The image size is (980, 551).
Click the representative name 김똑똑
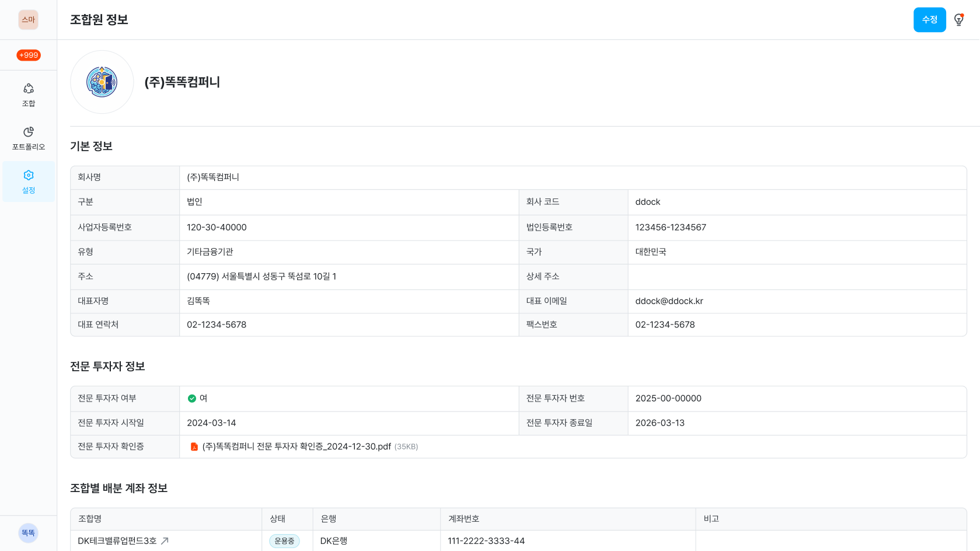pyautogui.click(x=198, y=301)
